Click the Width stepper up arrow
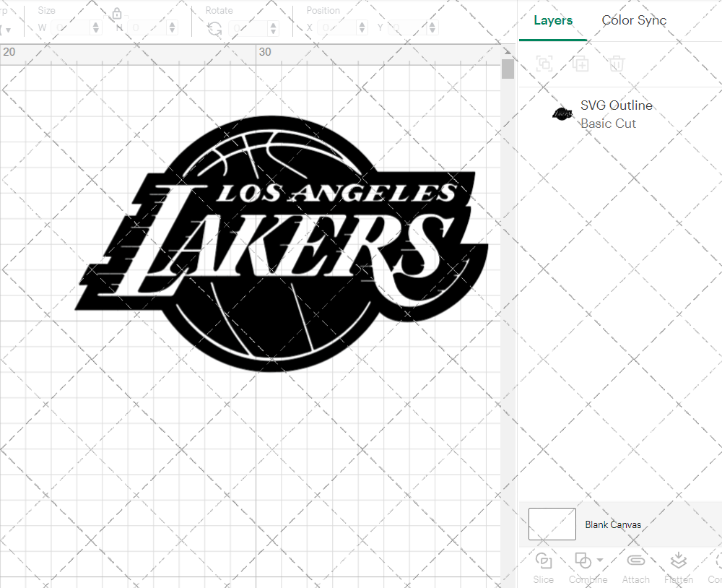The height and width of the screenshot is (588, 722). (95, 24)
